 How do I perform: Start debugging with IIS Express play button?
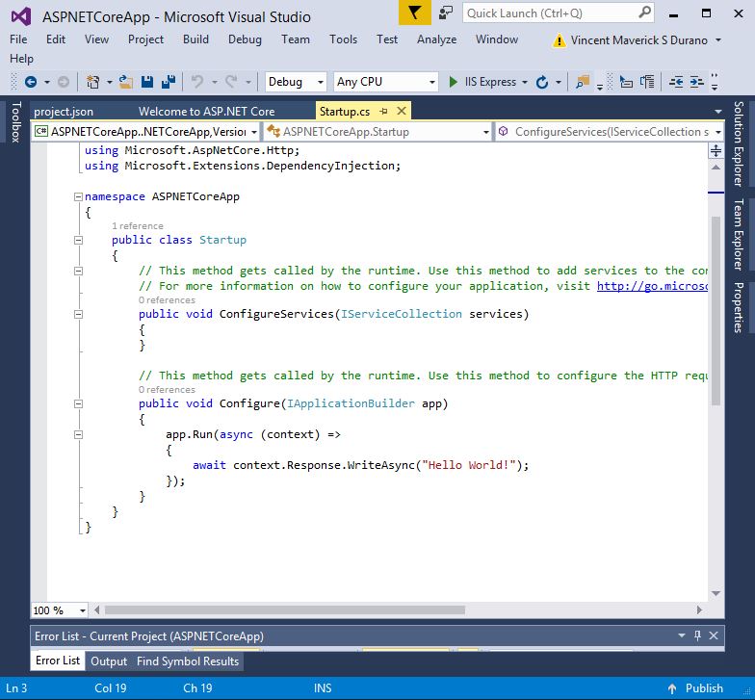pyautogui.click(x=453, y=82)
